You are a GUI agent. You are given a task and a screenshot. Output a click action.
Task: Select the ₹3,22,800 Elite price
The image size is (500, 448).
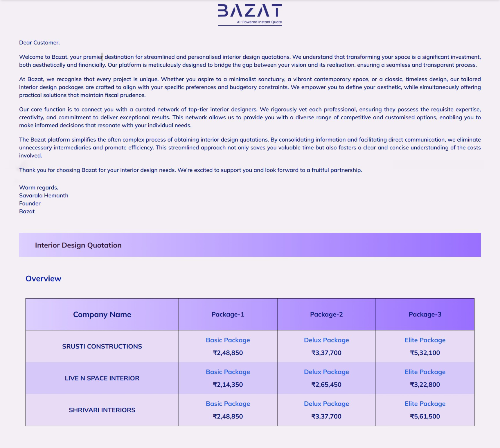tap(425, 385)
